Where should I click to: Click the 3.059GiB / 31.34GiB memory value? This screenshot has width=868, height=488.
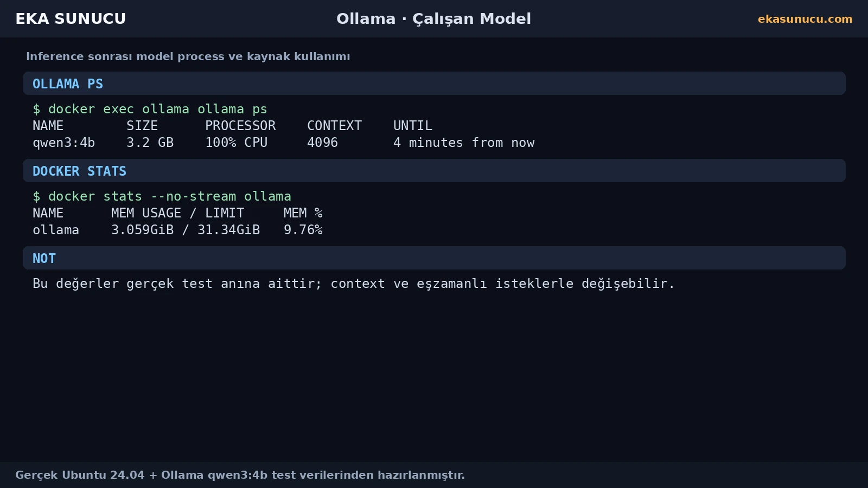tap(186, 230)
